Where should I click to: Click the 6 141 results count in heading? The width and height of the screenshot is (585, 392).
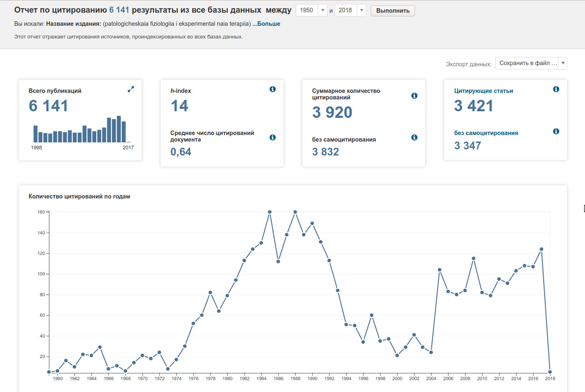coord(119,10)
